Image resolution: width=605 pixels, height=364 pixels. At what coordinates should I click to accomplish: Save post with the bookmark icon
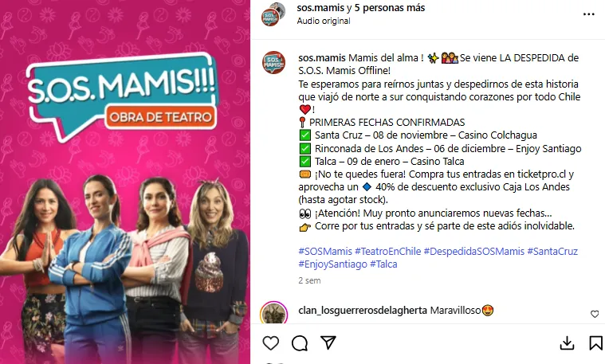(x=595, y=342)
